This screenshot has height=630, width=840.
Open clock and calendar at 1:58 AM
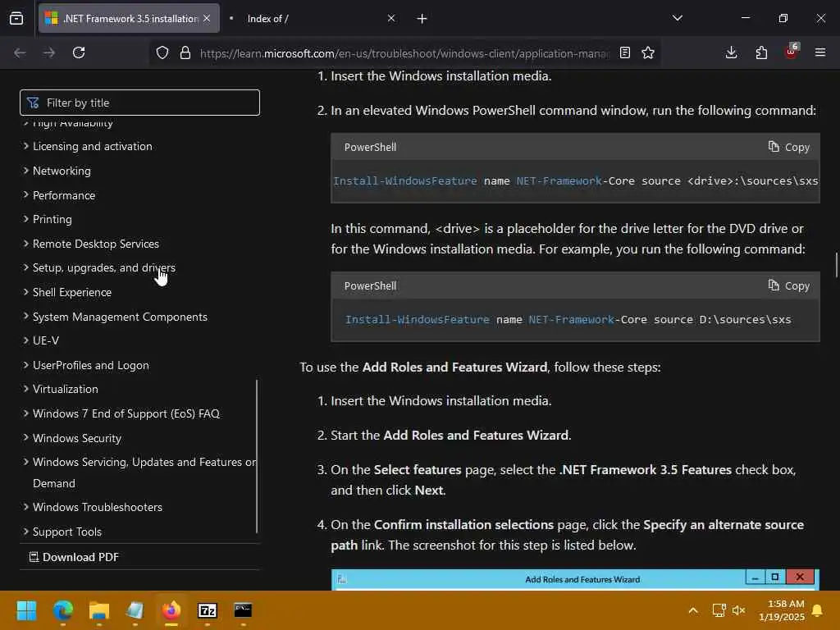click(x=782, y=610)
